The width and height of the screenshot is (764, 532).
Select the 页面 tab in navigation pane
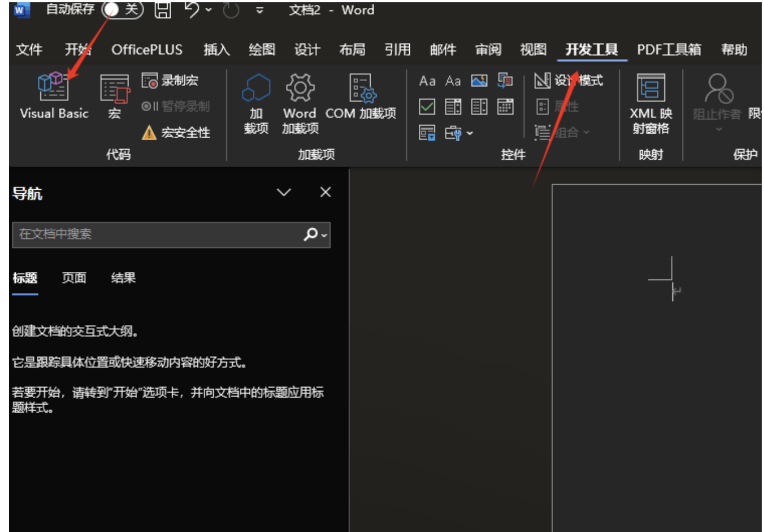(x=74, y=278)
